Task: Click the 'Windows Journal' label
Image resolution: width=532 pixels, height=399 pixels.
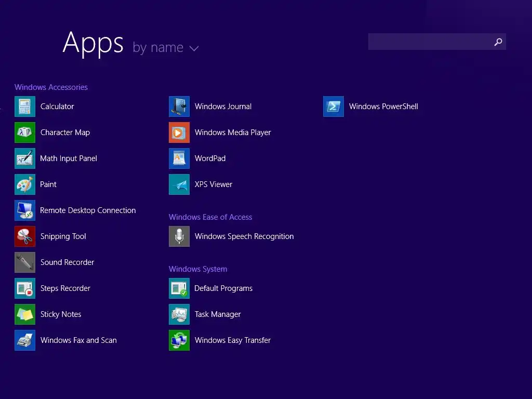Action: (223, 107)
